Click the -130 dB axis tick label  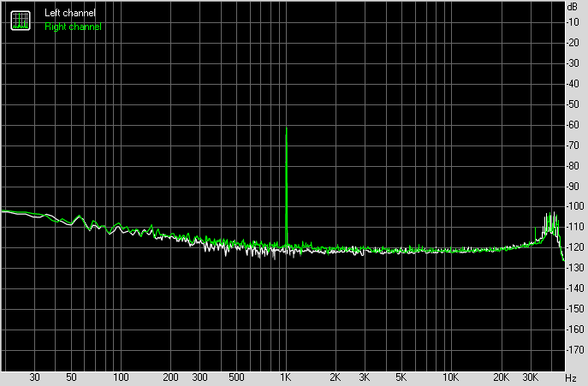click(x=573, y=269)
